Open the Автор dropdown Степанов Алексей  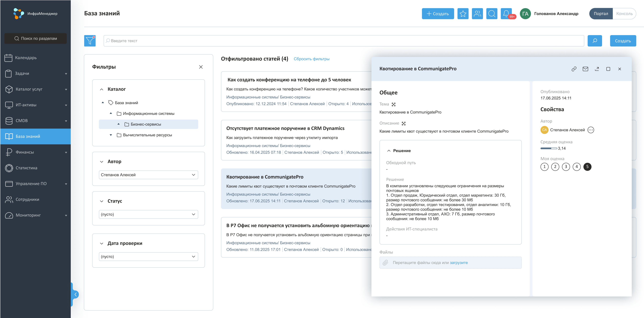point(148,175)
